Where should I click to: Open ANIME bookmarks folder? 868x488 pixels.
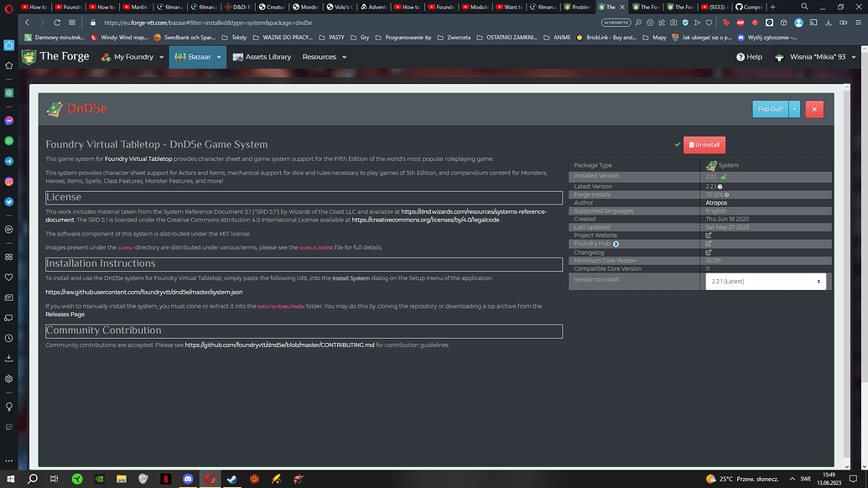pos(557,38)
